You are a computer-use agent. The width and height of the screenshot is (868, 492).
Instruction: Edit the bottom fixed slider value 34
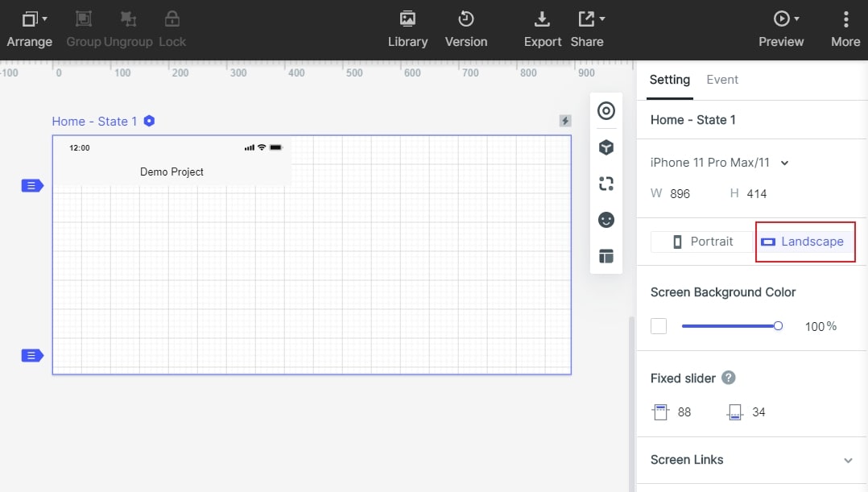click(758, 412)
